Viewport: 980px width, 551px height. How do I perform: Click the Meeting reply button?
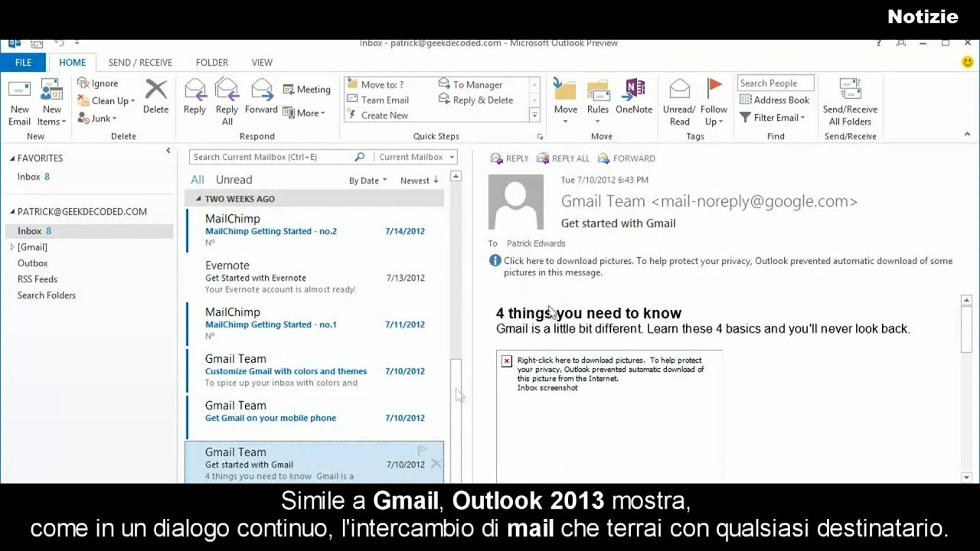(307, 90)
